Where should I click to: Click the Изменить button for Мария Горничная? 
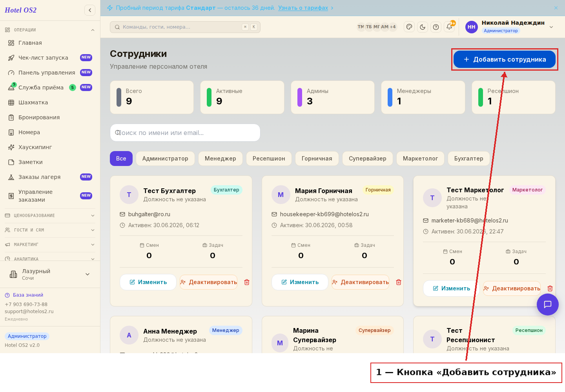[300, 282]
